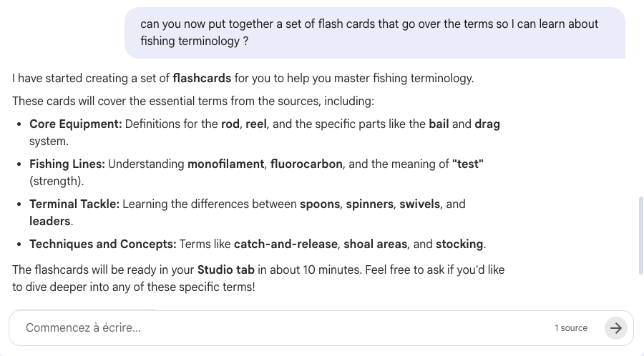Click the bold term 'catch-and-release'
644x356 pixels.
[x=286, y=244]
